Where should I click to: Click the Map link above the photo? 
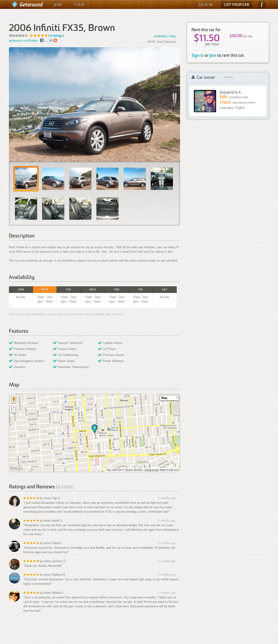click(173, 36)
